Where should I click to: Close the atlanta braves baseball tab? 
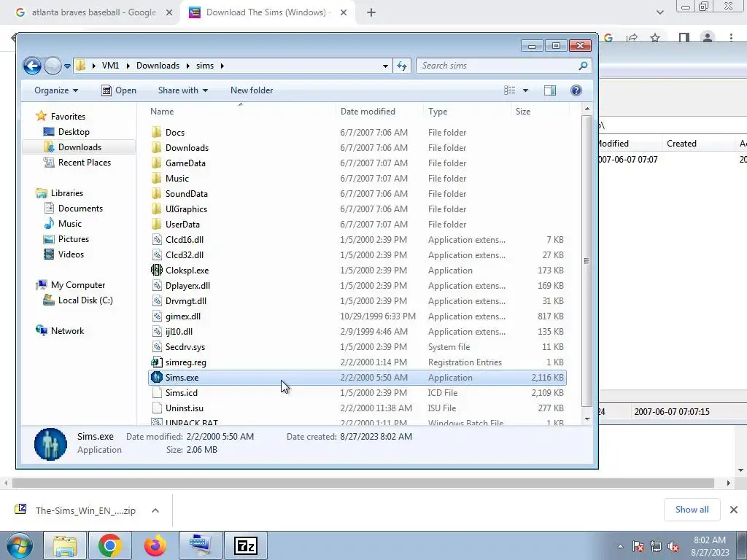coord(169,13)
